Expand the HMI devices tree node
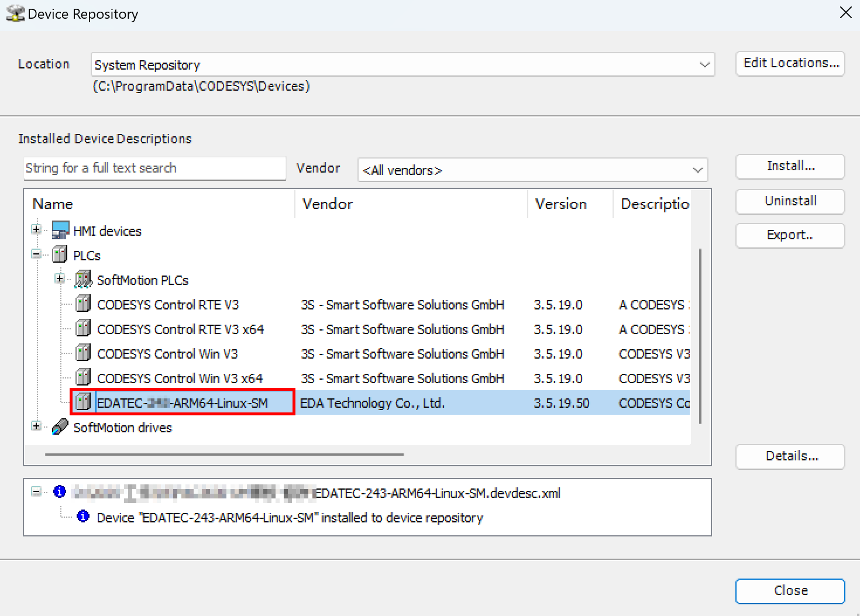Image resolution: width=860 pixels, height=616 pixels. coord(37,230)
